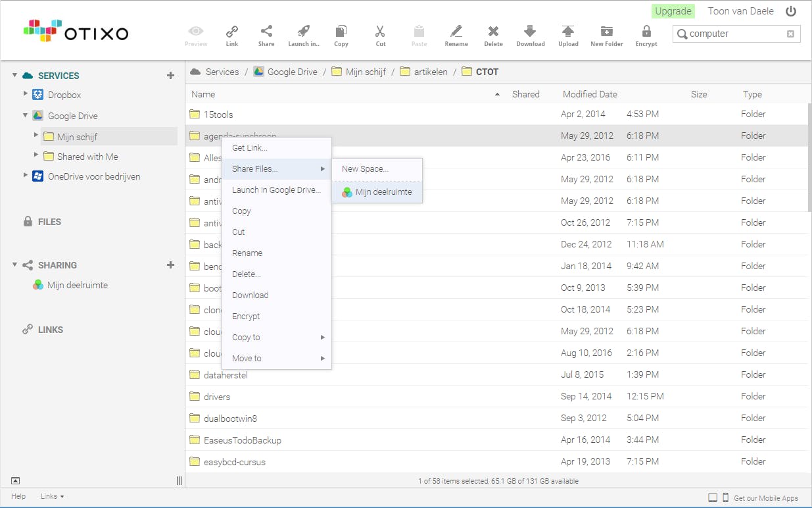The height and width of the screenshot is (508, 812).
Task: Click the OneDrive voor bedrijven icon
Action: point(38,176)
